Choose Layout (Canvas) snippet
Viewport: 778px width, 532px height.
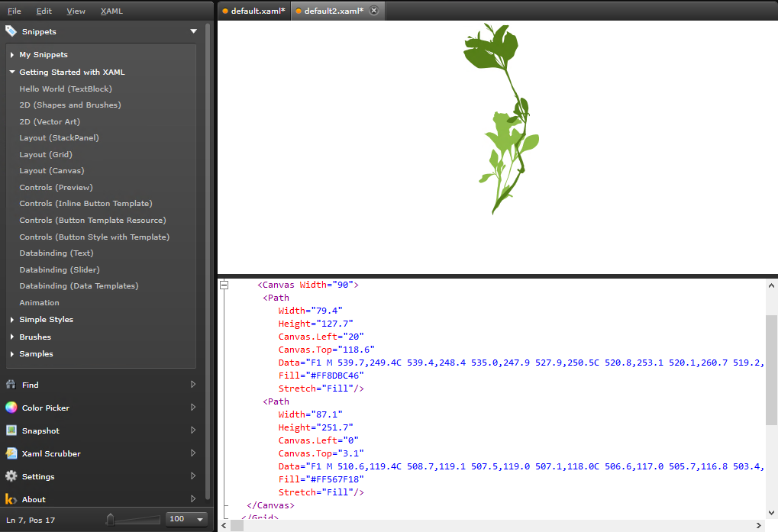click(52, 170)
